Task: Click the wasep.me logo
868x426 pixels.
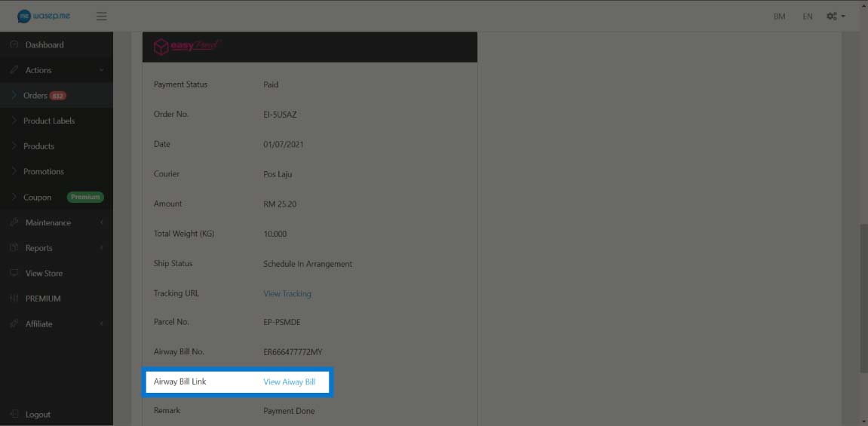Action: click(44, 16)
